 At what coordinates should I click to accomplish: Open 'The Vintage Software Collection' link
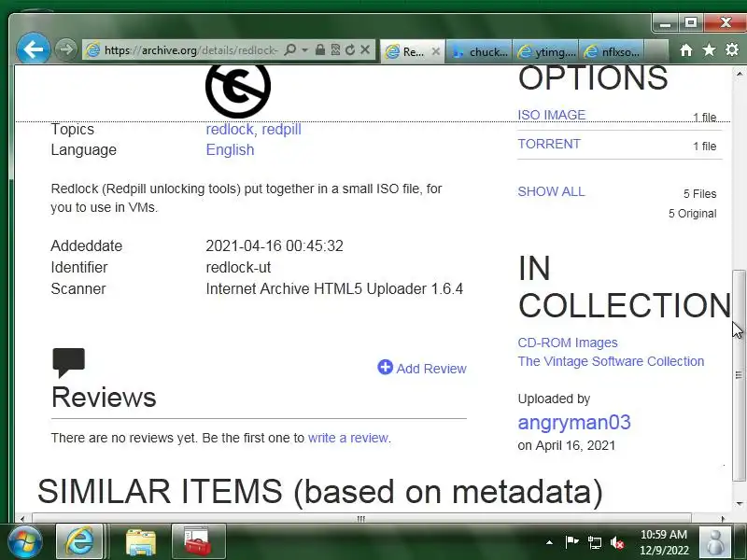pos(611,361)
